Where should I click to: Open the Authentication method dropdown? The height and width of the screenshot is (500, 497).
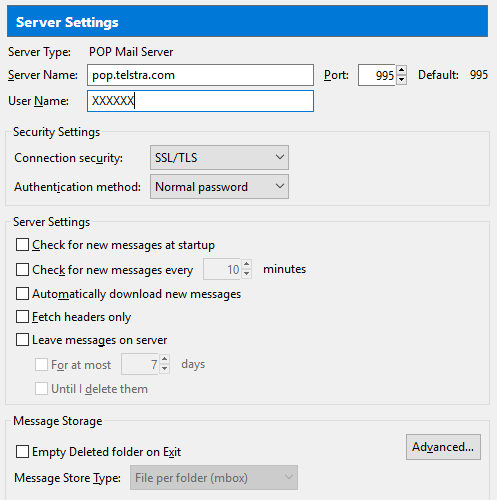click(x=219, y=187)
